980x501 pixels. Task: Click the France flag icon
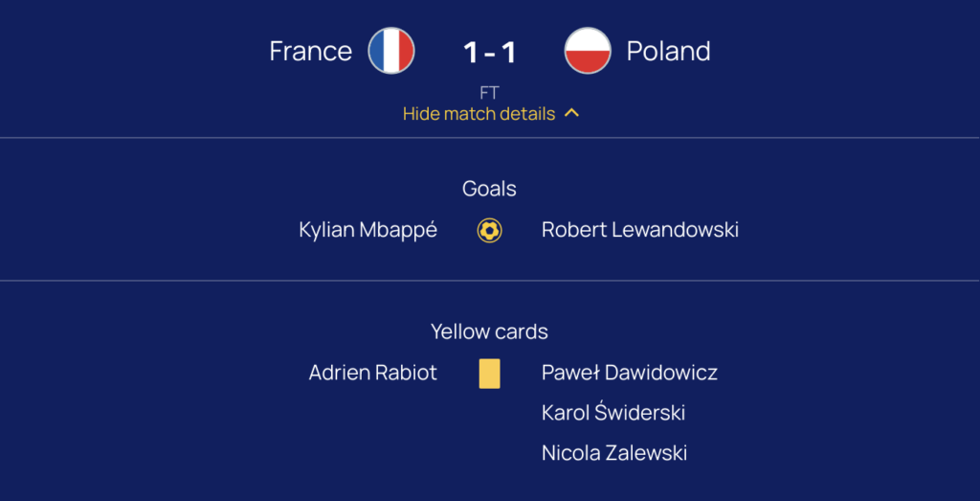point(391,51)
